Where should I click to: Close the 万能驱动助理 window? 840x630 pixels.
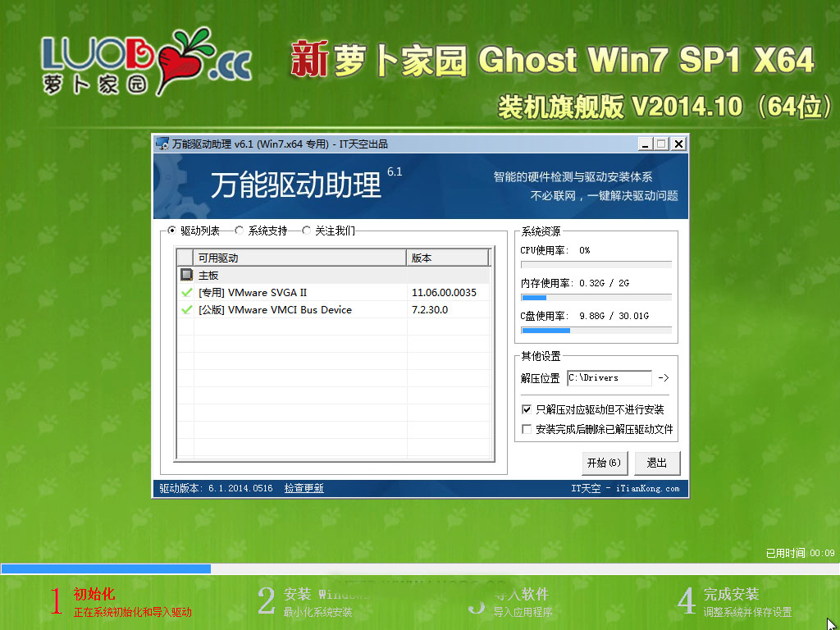tap(678, 144)
